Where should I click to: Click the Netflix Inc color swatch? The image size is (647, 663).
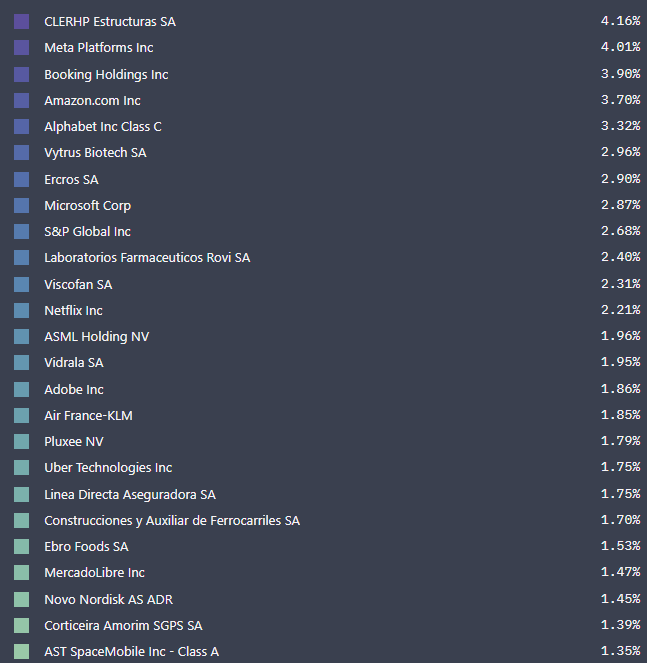click(x=22, y=310)
